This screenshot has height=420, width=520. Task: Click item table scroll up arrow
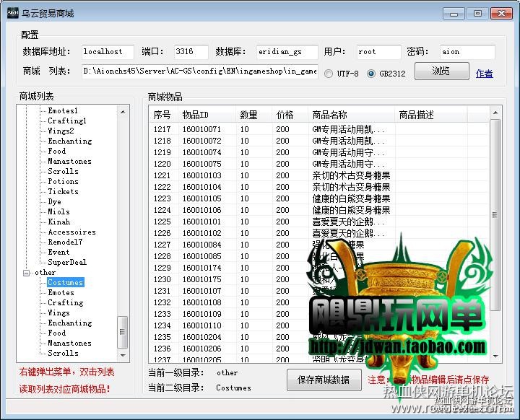[495, 113]
